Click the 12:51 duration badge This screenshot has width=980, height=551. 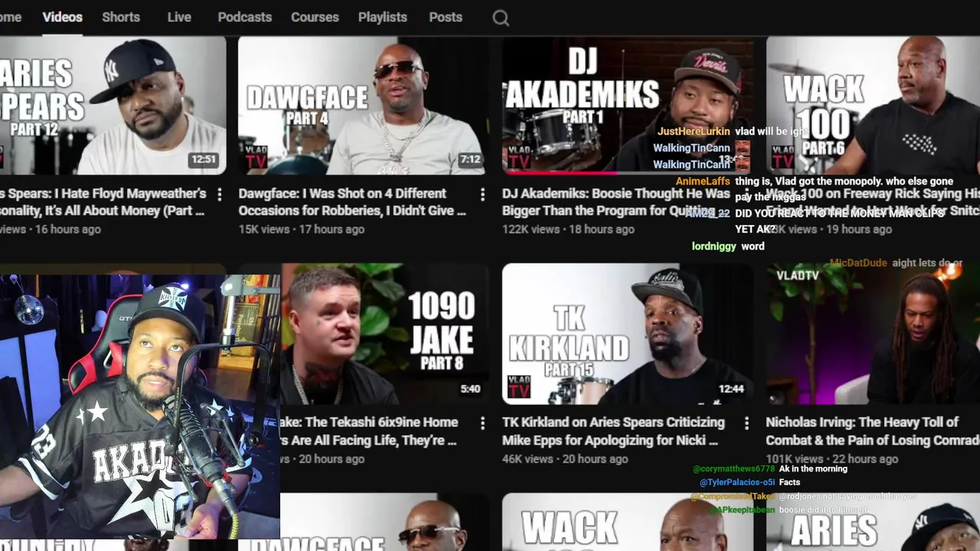204,160
